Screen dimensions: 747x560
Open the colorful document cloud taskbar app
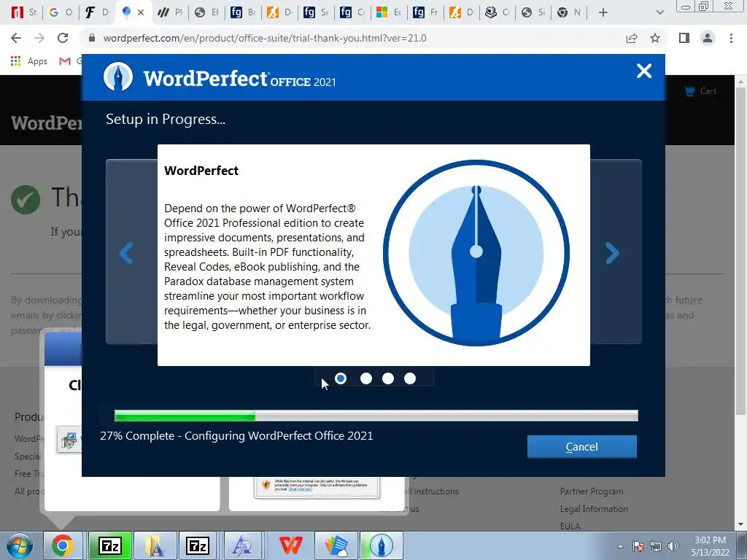click(x=336, y=545)
